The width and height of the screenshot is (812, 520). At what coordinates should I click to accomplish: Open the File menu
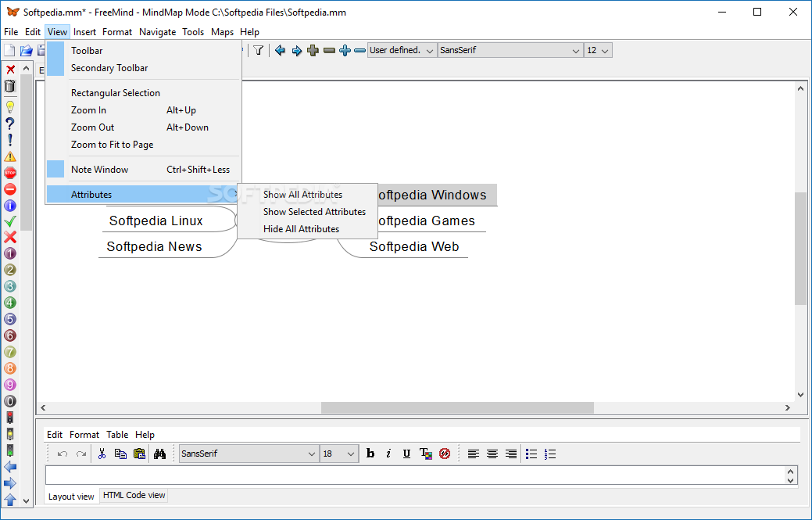11,31
